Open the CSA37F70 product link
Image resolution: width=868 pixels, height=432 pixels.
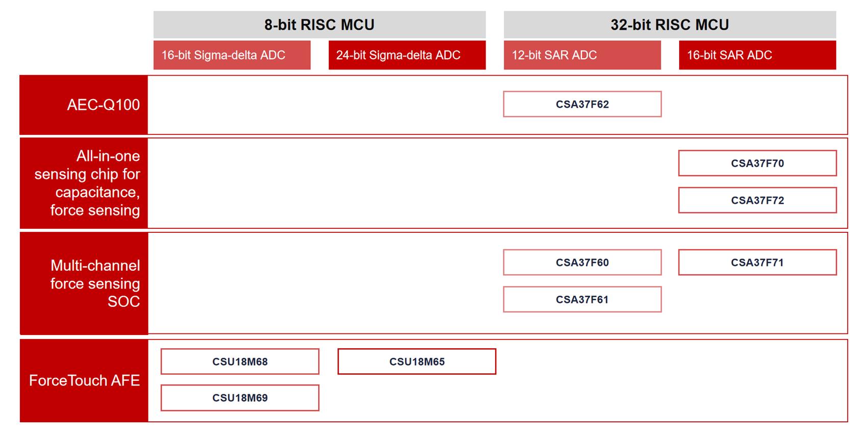point(757,163)
